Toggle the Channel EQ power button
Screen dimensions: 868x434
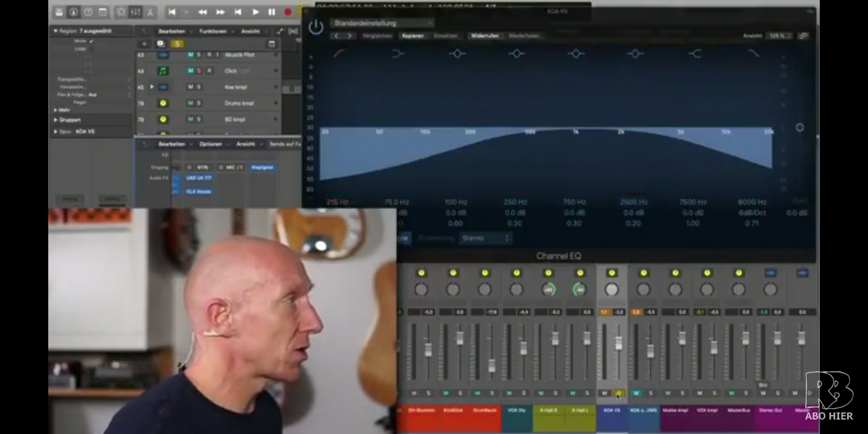316,27
